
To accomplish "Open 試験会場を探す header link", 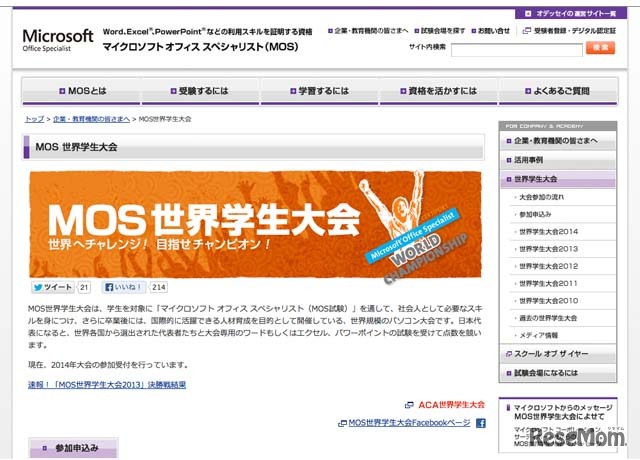I will [440, 31].
